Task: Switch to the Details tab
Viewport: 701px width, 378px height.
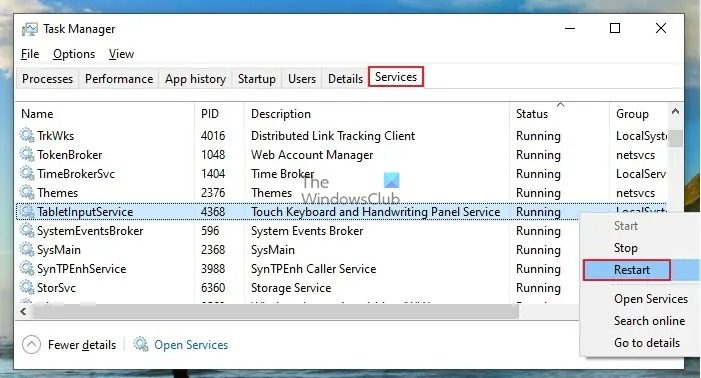Action: click(x=345, y=79)
